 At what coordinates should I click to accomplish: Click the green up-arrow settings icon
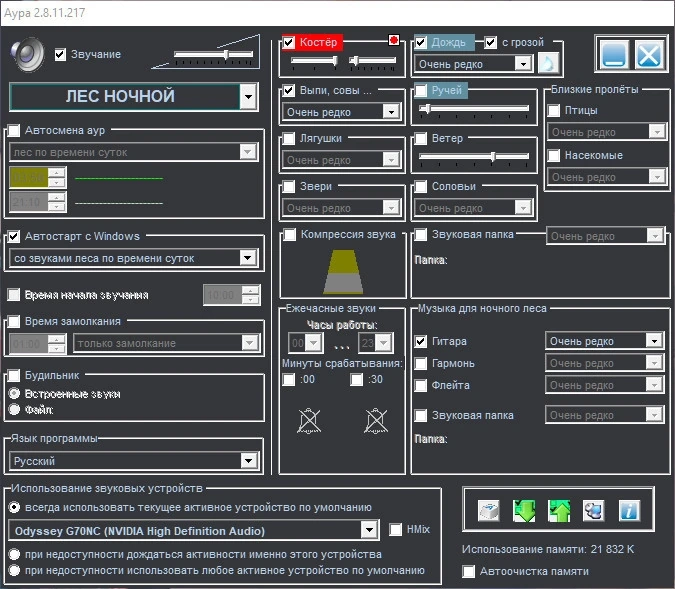[559, 511]
